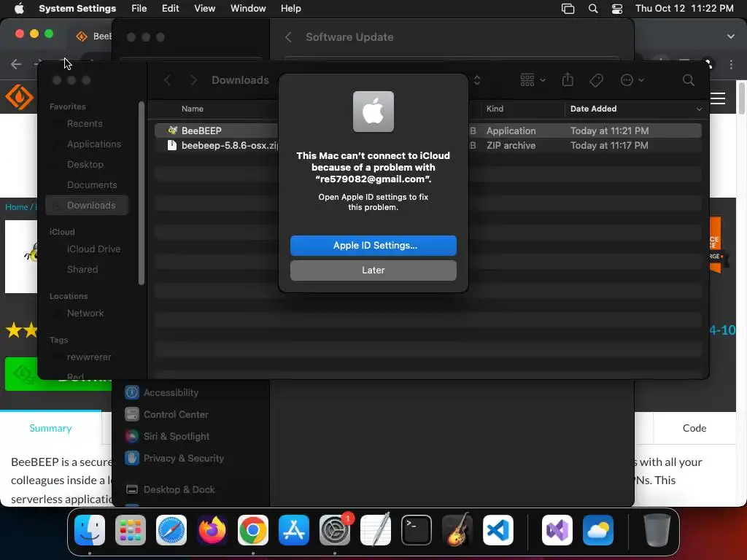Open the weather cloud app in Dock
The image size is (747, 560).
(598, 530)
